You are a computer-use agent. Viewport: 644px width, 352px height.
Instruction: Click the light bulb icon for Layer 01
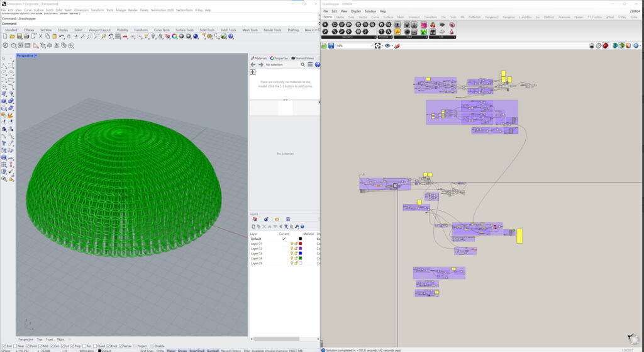coord(292,244)
